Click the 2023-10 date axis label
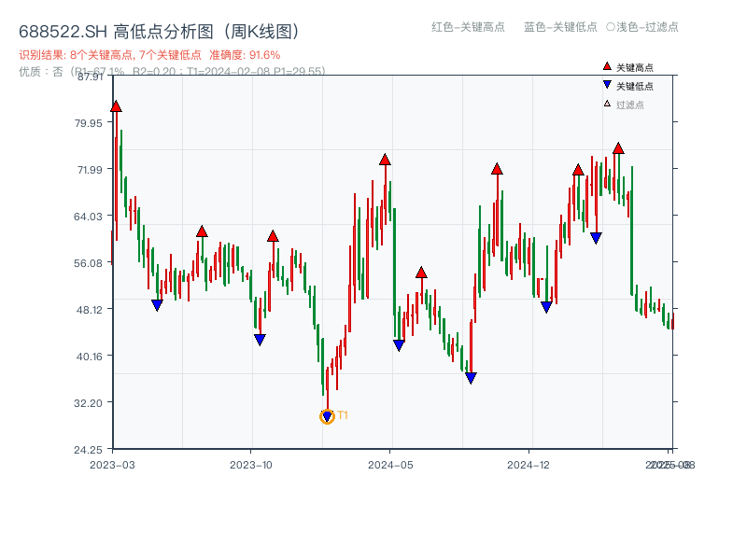This screenshot has width=747, height=560. coord(251,462)
